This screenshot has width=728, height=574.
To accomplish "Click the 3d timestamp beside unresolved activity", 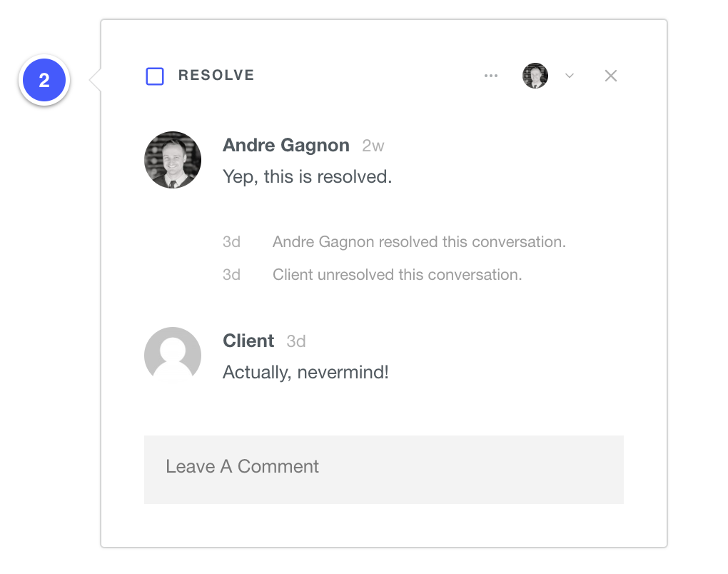I will pos(231,275).
